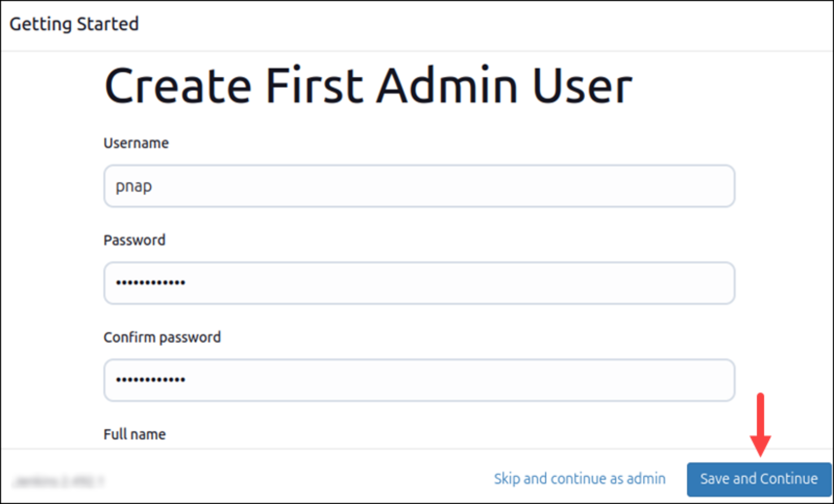Viewport: 834px width, 504px height.
Task: Select the Password input field
Action: (x=418, y=283)
